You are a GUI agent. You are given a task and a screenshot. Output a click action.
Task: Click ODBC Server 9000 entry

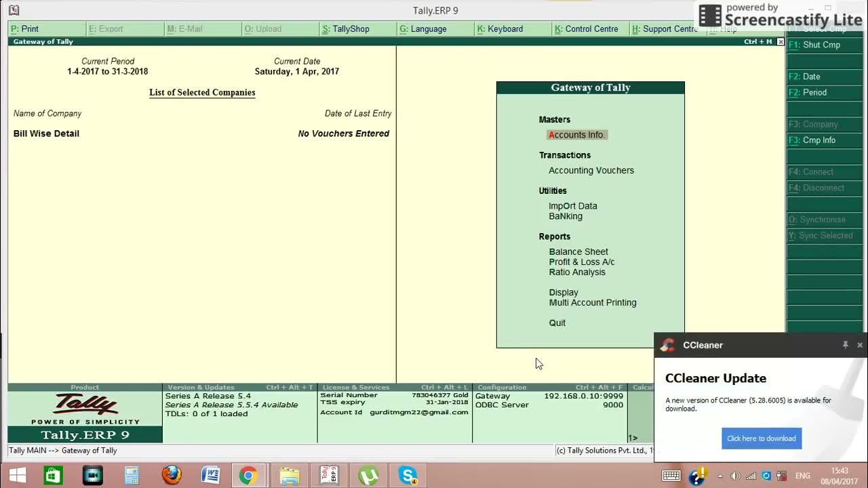point(549,405)
